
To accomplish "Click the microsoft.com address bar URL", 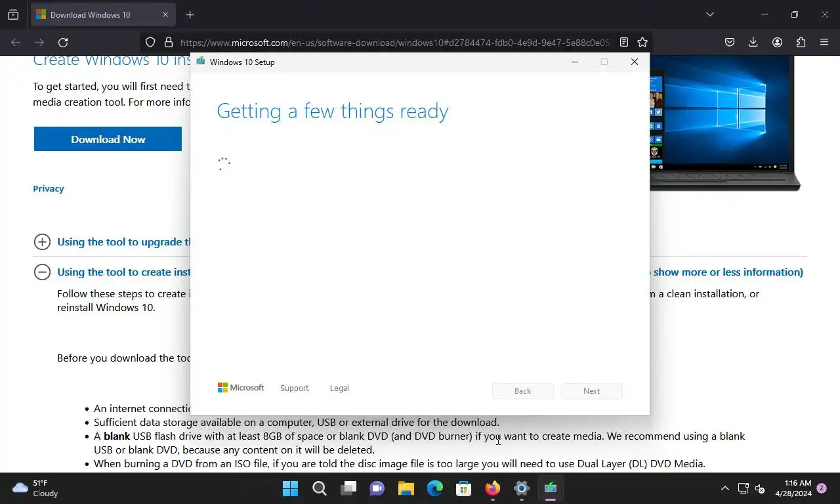I will (396, 43).
